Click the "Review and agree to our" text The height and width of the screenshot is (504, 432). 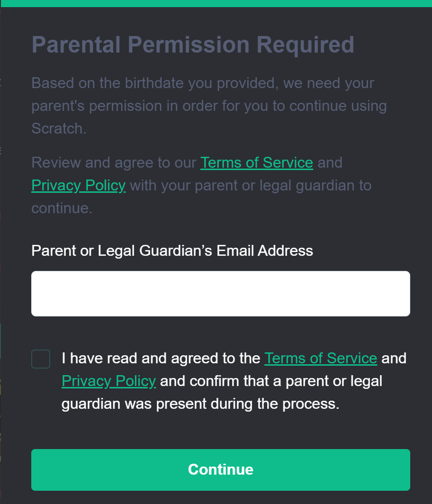(114, 163)
